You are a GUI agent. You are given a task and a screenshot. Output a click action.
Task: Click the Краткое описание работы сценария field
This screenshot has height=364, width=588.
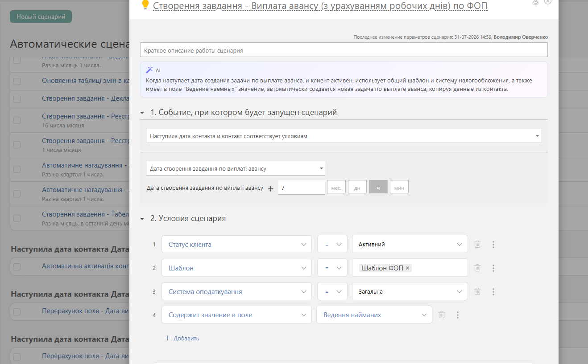(344, 50)
